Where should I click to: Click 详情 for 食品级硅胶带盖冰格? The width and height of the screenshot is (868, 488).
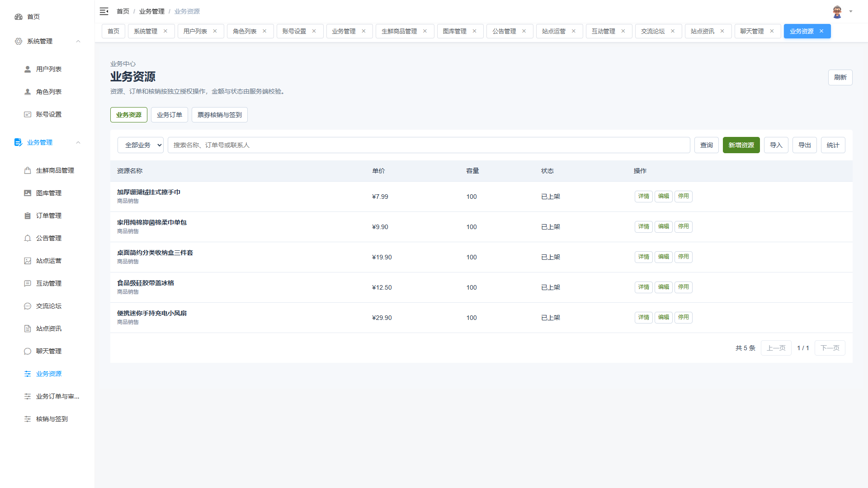point(644,287)
